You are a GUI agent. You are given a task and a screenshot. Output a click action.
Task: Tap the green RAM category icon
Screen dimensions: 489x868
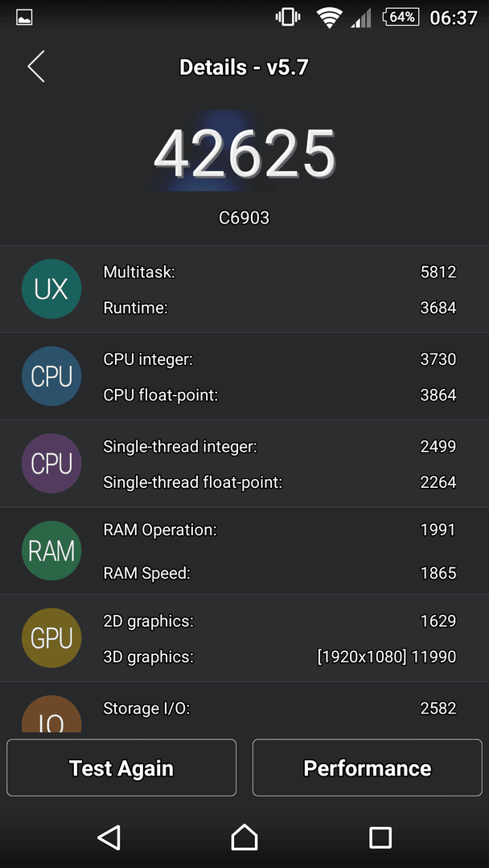pos(51,551)
